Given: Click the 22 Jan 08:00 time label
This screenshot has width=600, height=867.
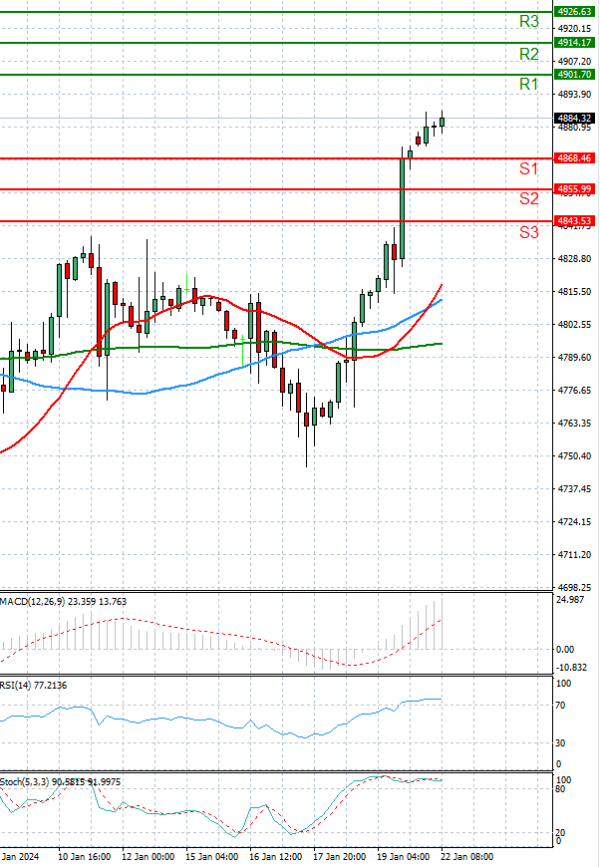Looking at the screenshot, I should pos(467,856).
